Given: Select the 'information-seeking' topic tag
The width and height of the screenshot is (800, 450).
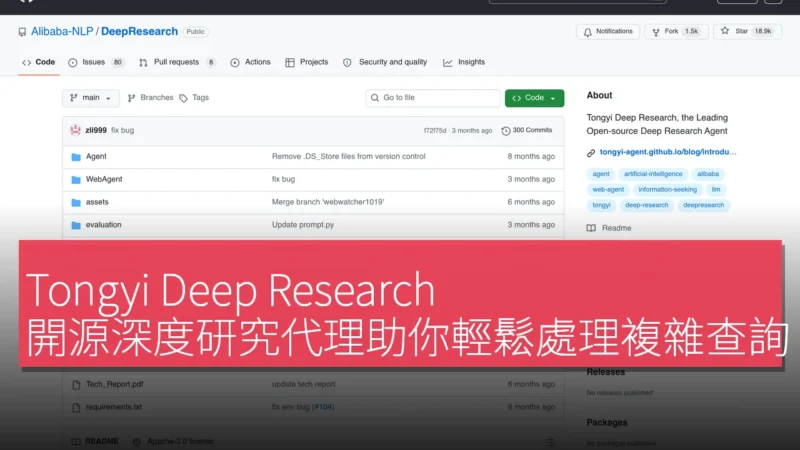Looking at the screenshot, I should (667, 190).
